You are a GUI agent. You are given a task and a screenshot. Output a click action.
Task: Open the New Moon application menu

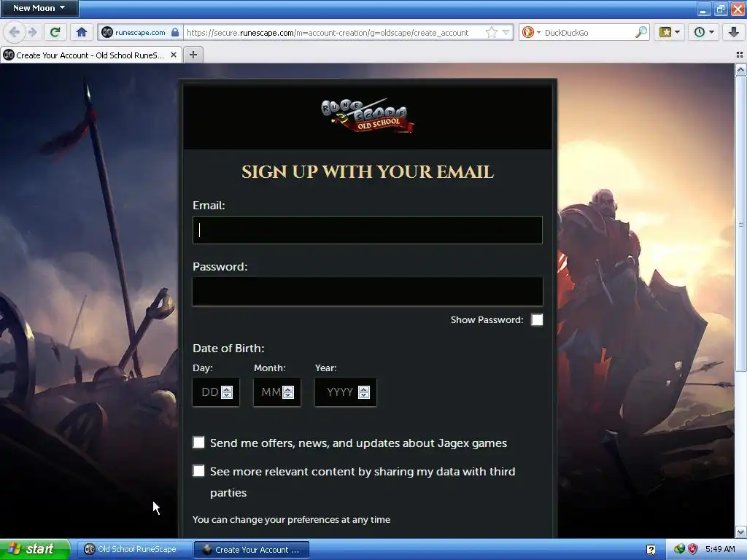[x=39, y=8]
